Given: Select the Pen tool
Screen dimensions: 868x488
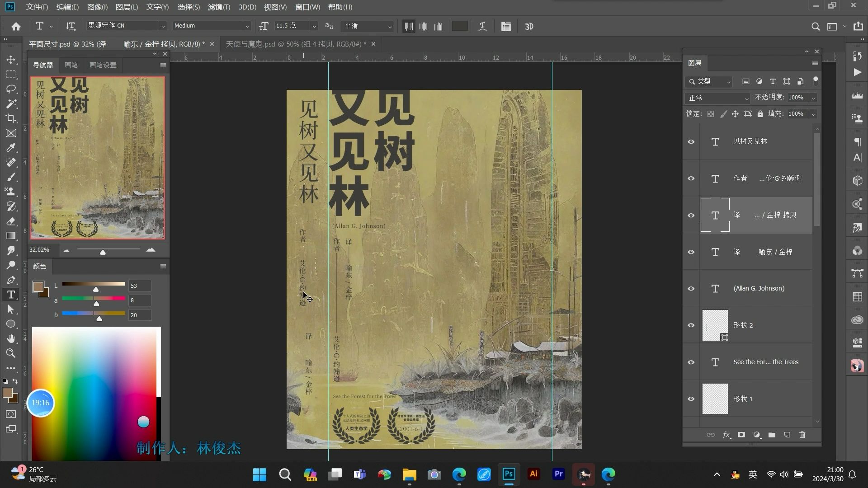Looking at the screenshot, I should pyautogui.click(x=11, y=280).
